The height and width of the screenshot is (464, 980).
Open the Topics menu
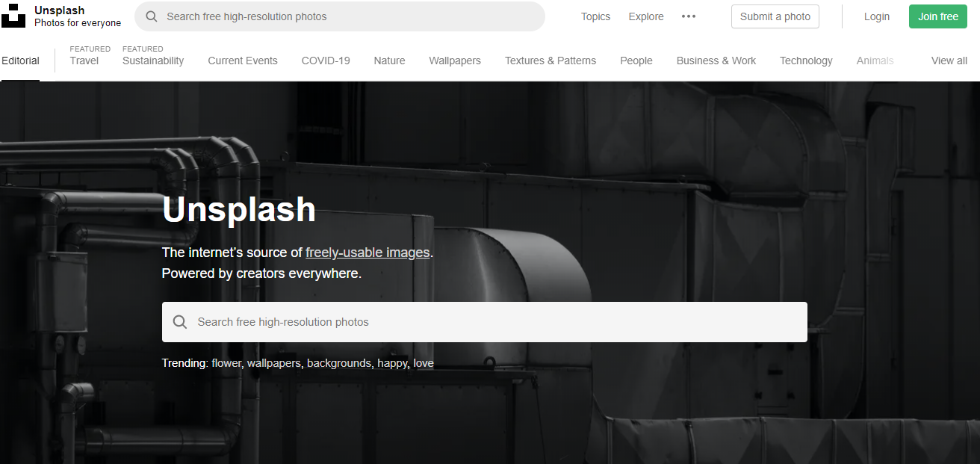(595, 16)
